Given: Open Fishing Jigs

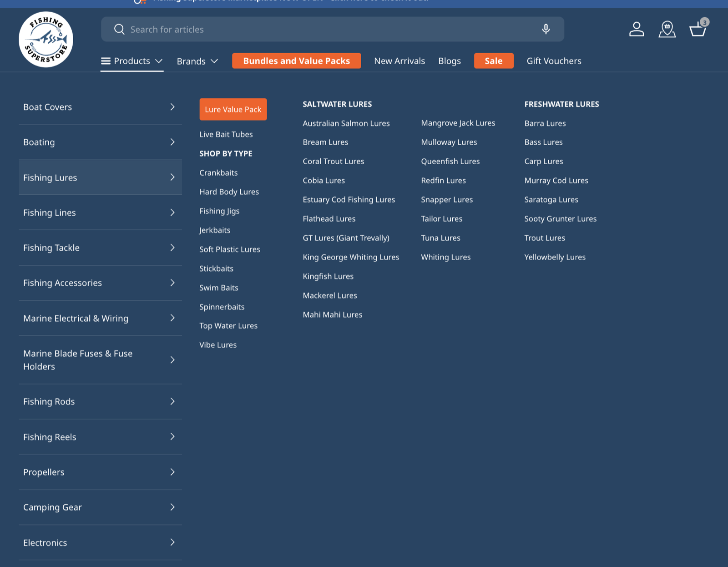Looking at the screenshot, I should click(x=219, y=211).
